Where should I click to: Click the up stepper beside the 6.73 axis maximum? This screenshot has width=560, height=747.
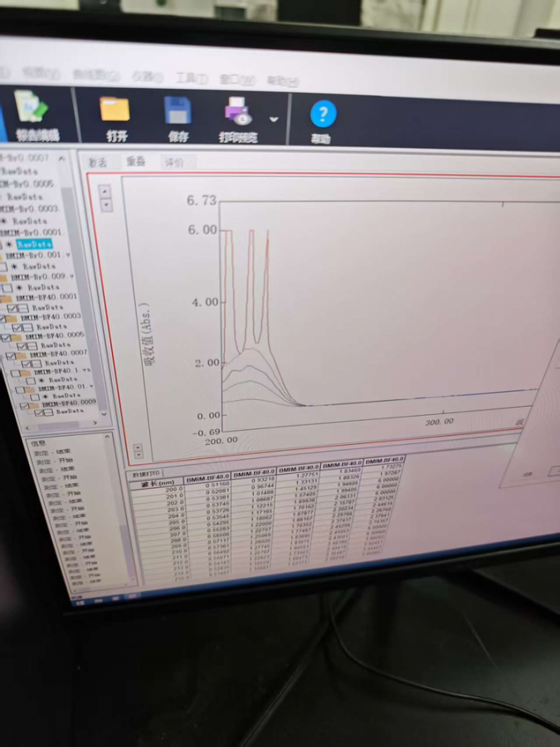105,192
